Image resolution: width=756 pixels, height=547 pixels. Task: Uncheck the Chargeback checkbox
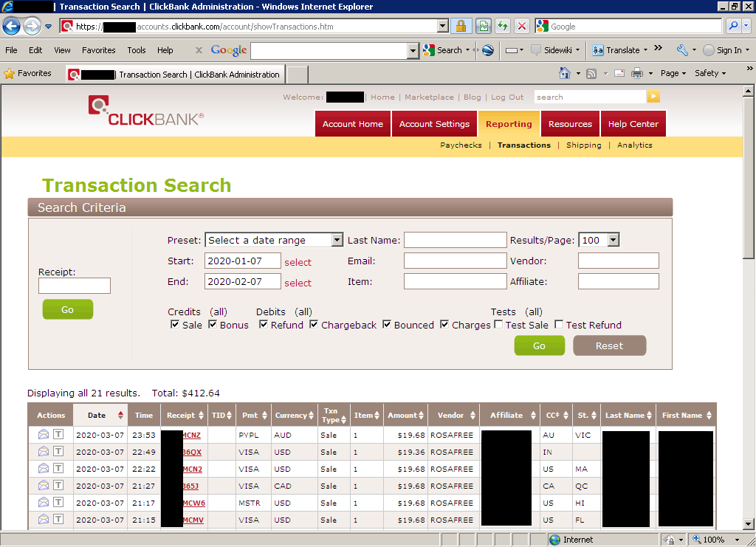tap(314, 325)
